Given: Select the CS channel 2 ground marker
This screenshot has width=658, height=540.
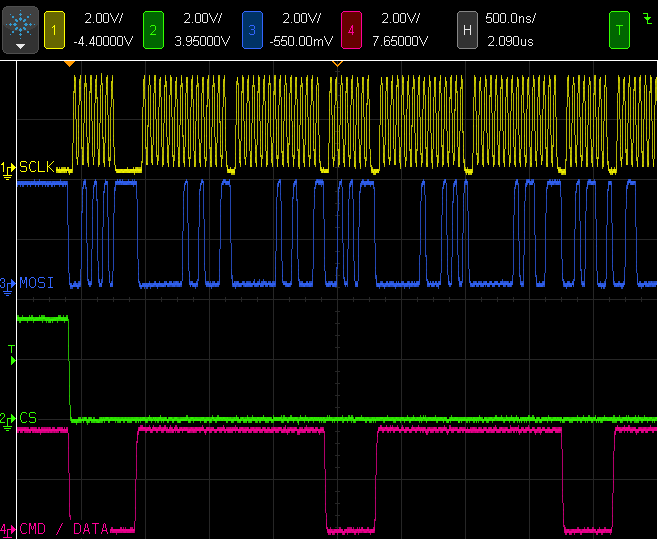Looking at the screenshot, I should 8,418.
